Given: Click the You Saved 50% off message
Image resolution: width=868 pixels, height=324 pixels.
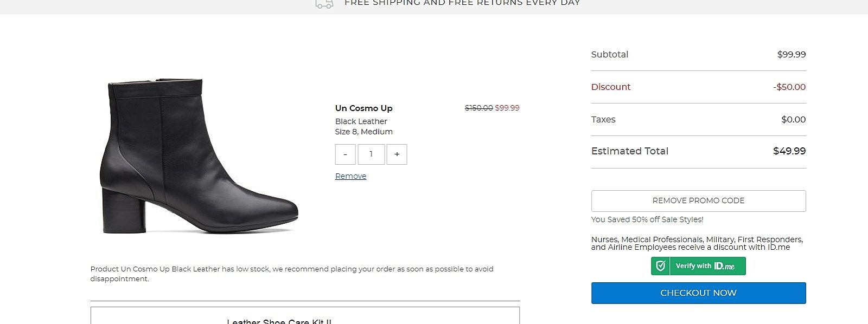Looking at the screenshot, I should tap(647, 219).
